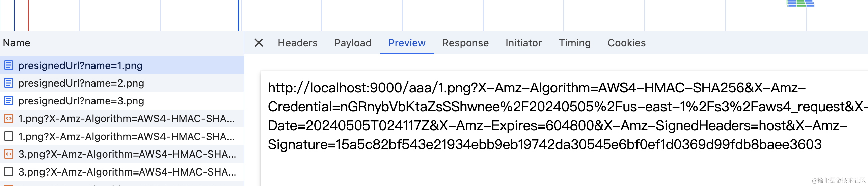This screenshot has height=186, width=868.
Task: Click document icon for presignedUrl?name=3.png
Action: (9, 101)
